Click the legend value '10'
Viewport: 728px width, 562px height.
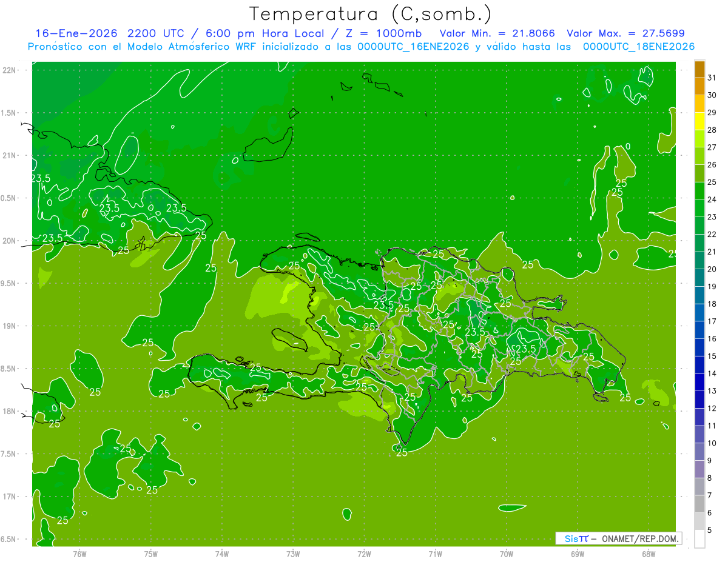click(x=712, y=443)
